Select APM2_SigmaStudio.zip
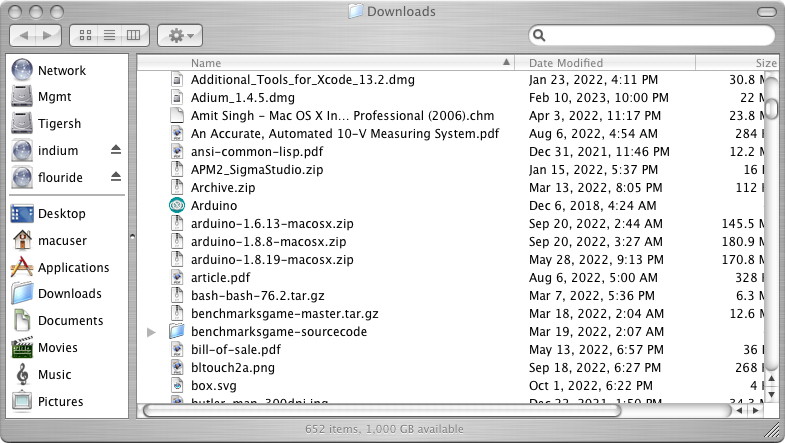This screenshot has width=785, height=443. (257, 170)
